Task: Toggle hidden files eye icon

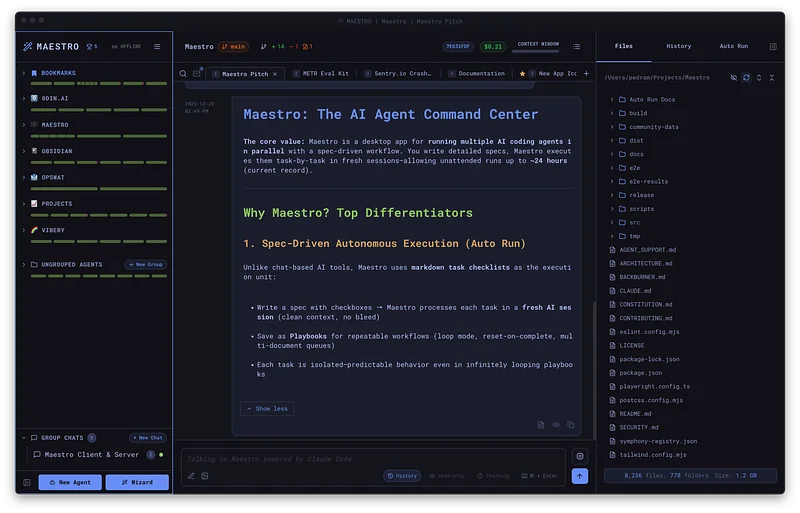Action: click(733, 77)
